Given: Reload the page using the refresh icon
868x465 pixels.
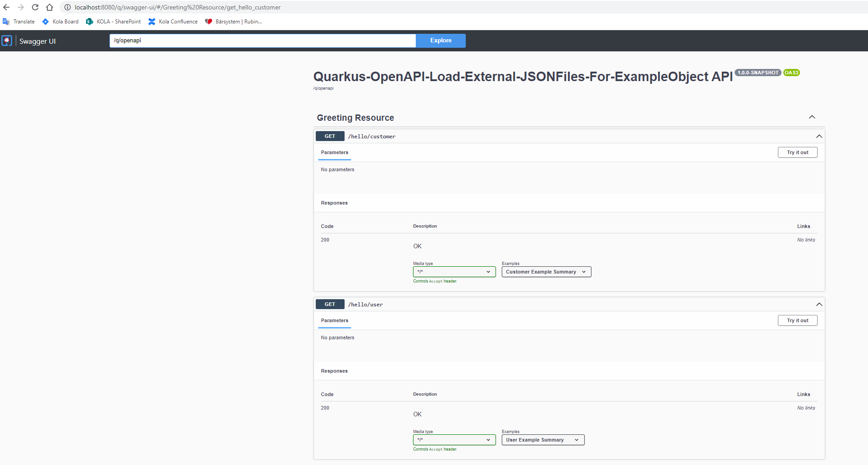Looking at the screenshot, I should [x=35, y=7].
